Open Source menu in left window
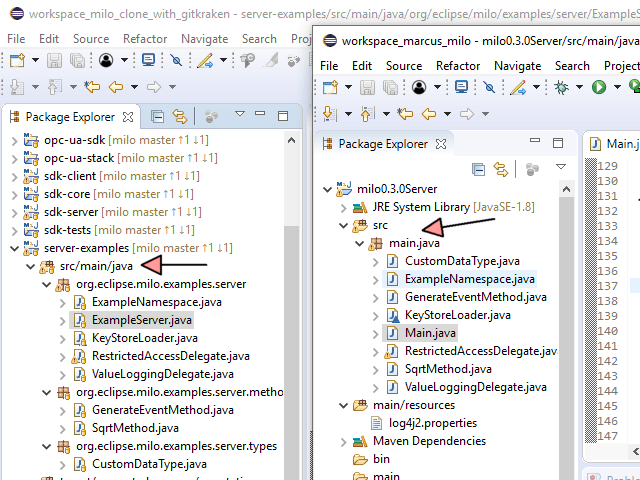This screenshot has width=640, height=480. coord(91,39)
